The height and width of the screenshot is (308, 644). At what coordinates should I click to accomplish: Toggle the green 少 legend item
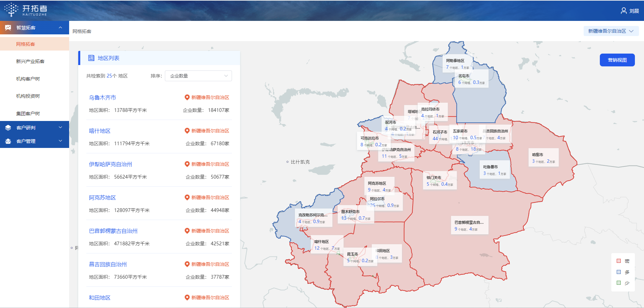[619, 283]
